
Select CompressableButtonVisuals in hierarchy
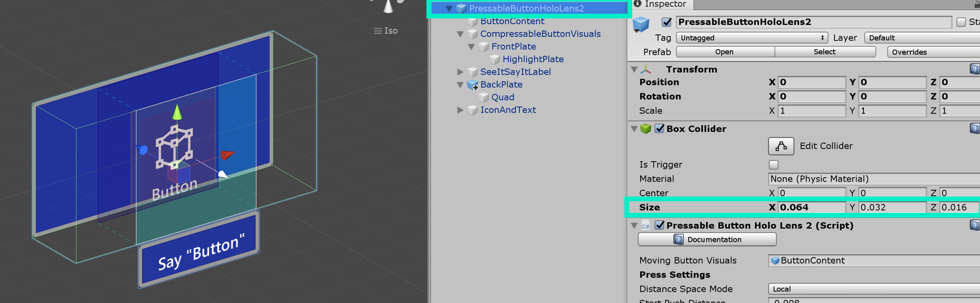pyautogui.click(x=540, y=34)
